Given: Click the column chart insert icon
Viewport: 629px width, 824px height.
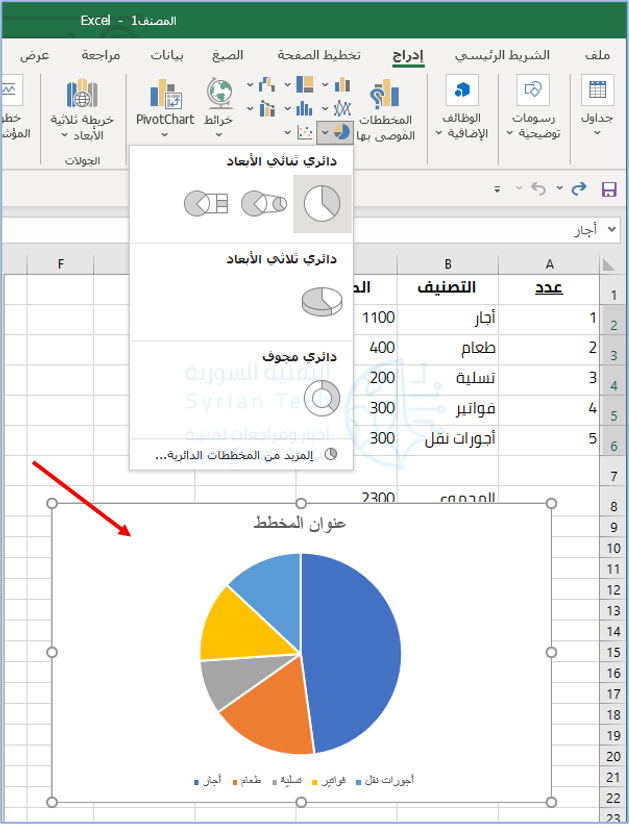Looking at the screenshot, I should point(342,85).
